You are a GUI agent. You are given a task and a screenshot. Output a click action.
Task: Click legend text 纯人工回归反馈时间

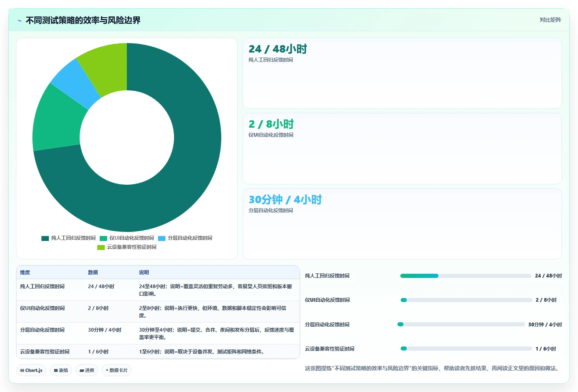[x=73, y=238]
